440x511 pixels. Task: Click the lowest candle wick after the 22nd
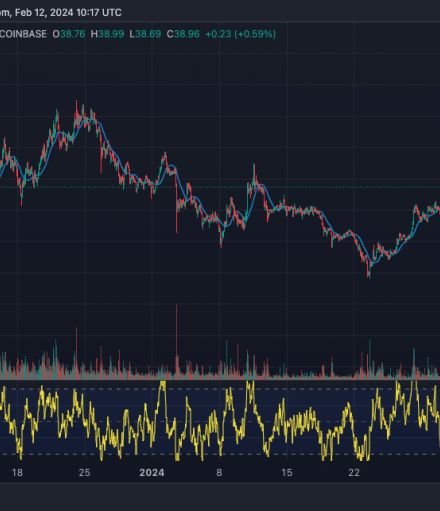[x=369, y=272]
